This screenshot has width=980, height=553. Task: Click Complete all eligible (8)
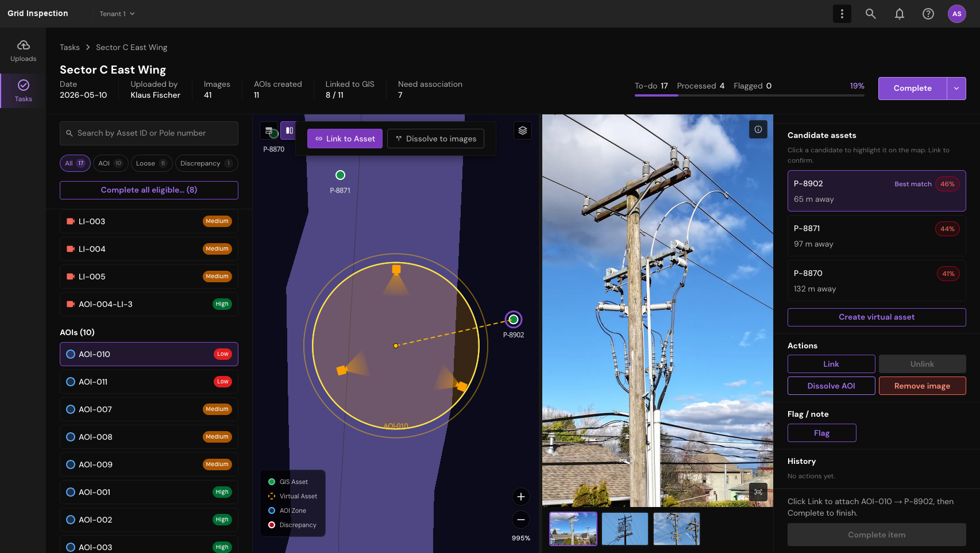click(x=149, y=190)
